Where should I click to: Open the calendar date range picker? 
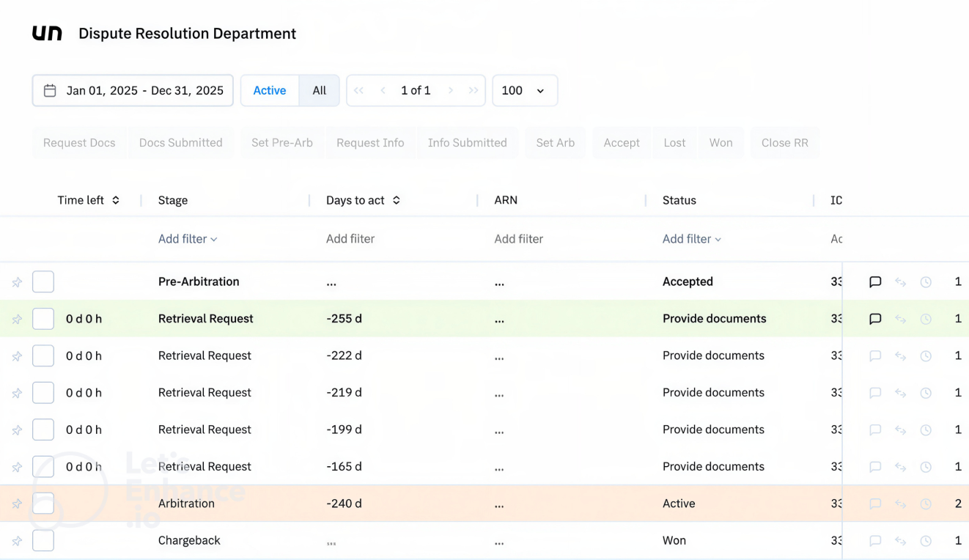point(133,90)
